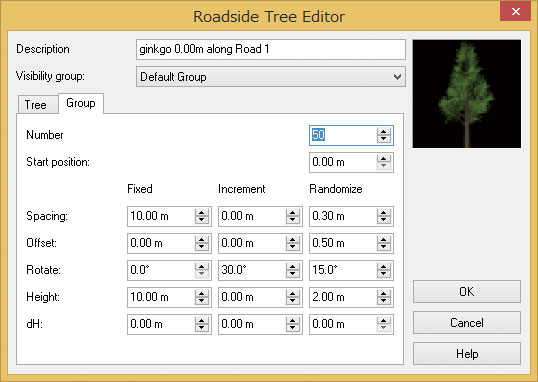Decrease dH Increment value

click(293, 328)
